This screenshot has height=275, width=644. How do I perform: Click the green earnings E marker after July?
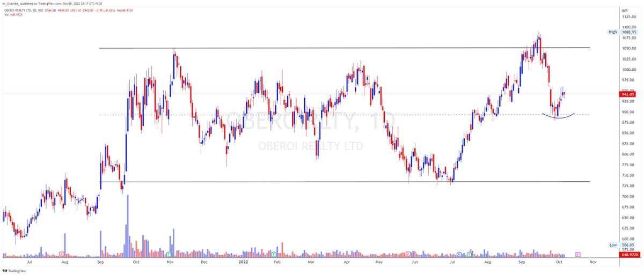(470, 254)
